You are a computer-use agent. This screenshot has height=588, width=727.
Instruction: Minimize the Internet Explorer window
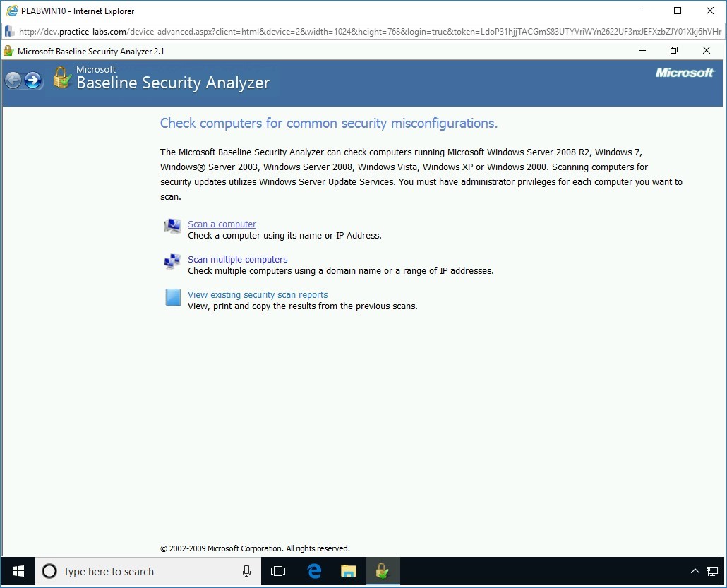(x=645, y=11)
